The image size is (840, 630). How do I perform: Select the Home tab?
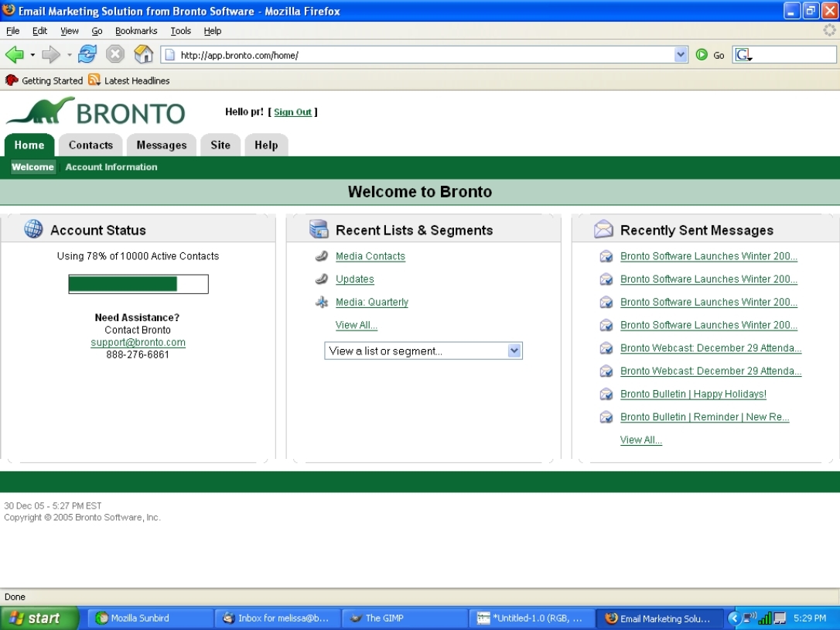[29, 145]
